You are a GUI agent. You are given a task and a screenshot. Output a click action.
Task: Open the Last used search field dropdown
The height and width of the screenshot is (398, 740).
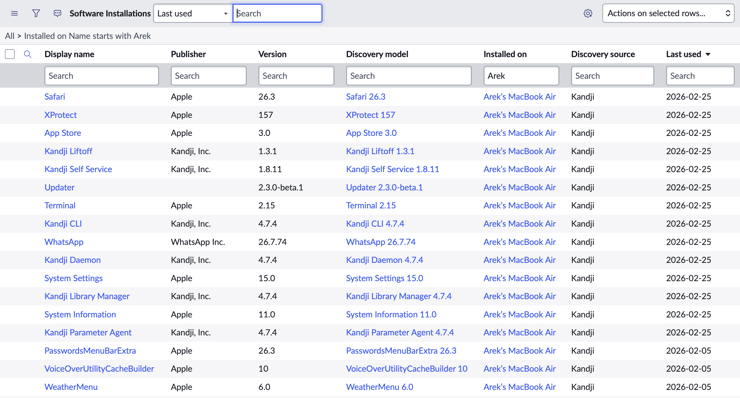click(192, 14)
